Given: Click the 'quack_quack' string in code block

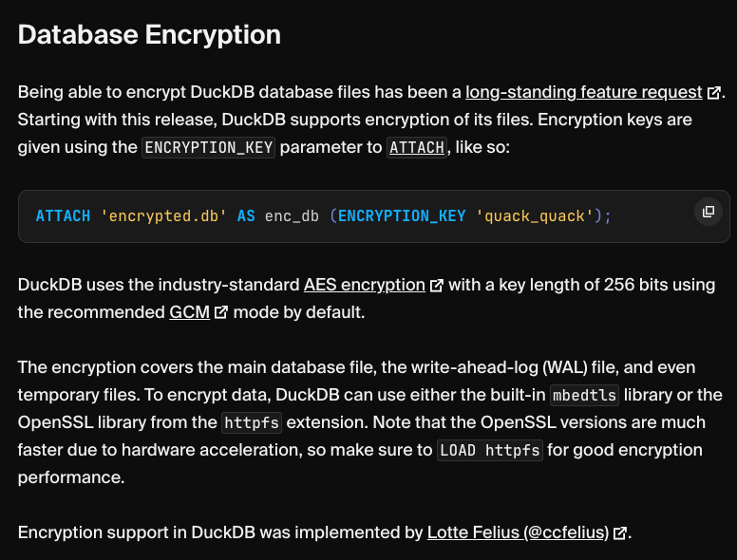Looking at the screenshot, I should (535, 216).
